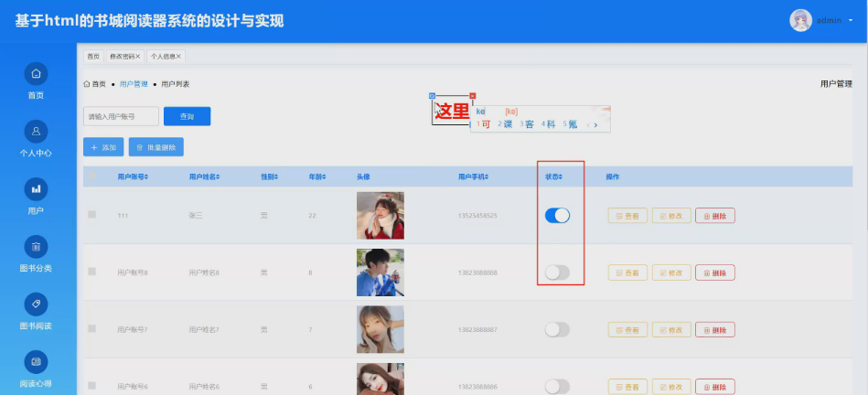Click 修改 for user 111
The image size is (868, 395).
point(671,216)
